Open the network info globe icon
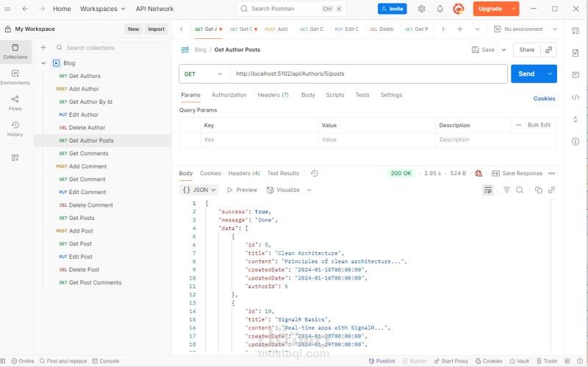 tap(478, 173)
